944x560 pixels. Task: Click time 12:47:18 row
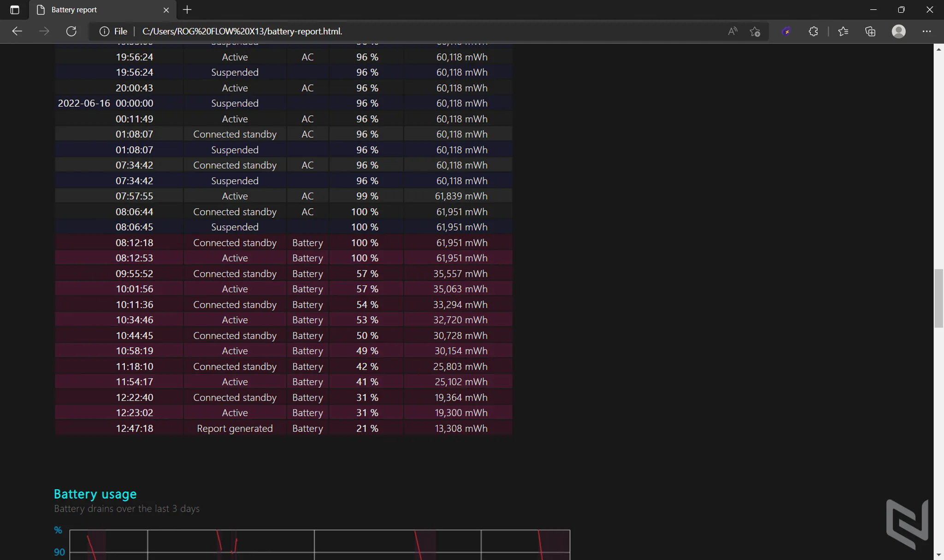click(134, 428)
